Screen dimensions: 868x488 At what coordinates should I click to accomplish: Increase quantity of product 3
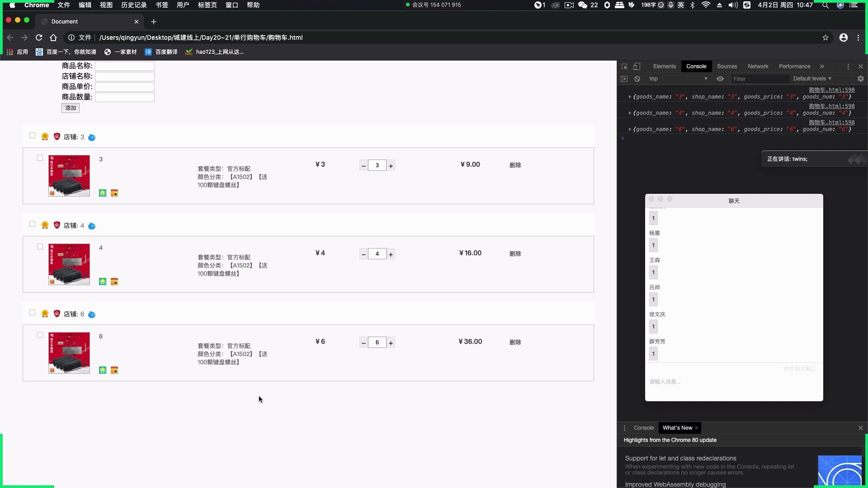(x=391, y=166)
